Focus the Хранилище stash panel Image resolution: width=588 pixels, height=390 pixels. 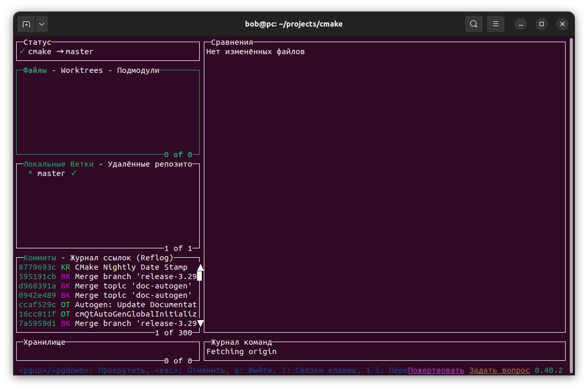pos(107,351)
